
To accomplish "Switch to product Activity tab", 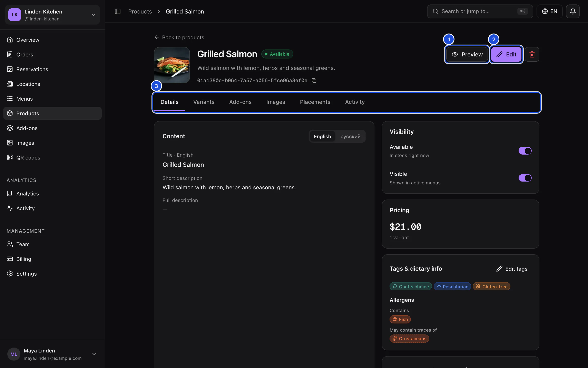I will 355,102.
